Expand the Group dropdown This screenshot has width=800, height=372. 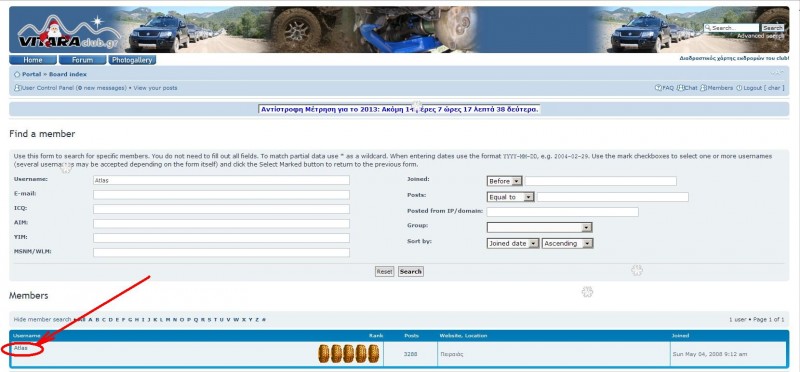(x=539, y=228)
